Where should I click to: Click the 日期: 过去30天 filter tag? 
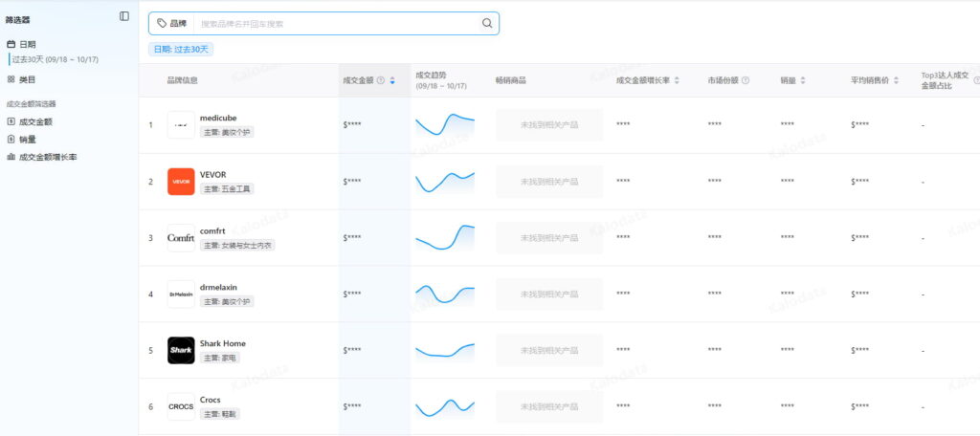(181, 49)
